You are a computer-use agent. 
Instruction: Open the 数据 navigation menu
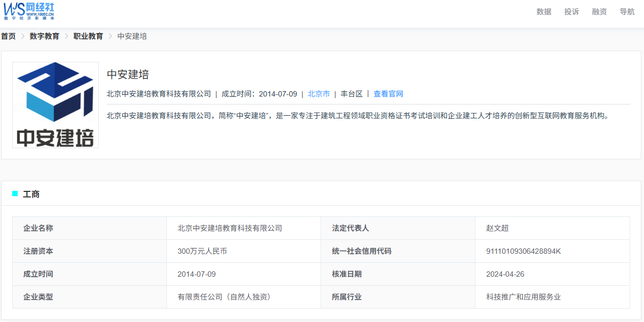point(544,12)
